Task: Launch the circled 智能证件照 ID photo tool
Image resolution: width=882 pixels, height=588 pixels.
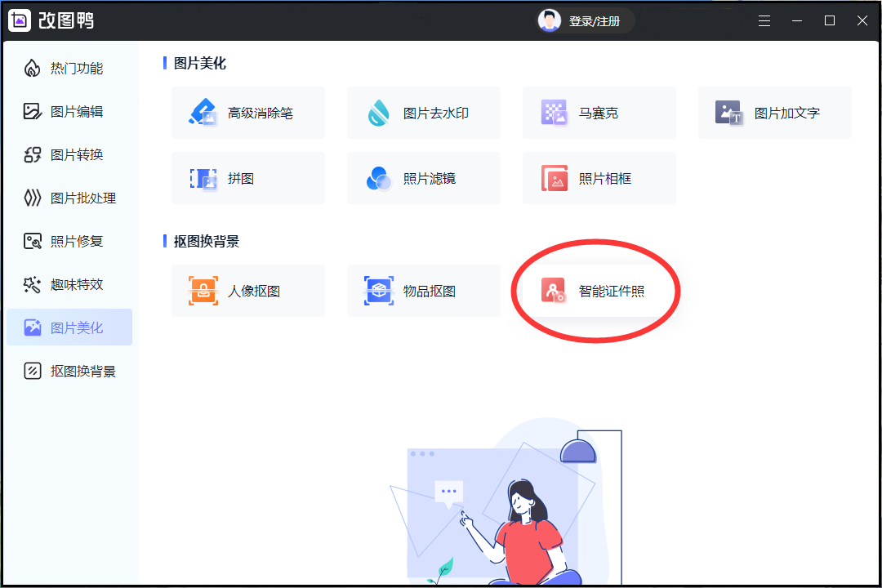Action: pos(599,291)
